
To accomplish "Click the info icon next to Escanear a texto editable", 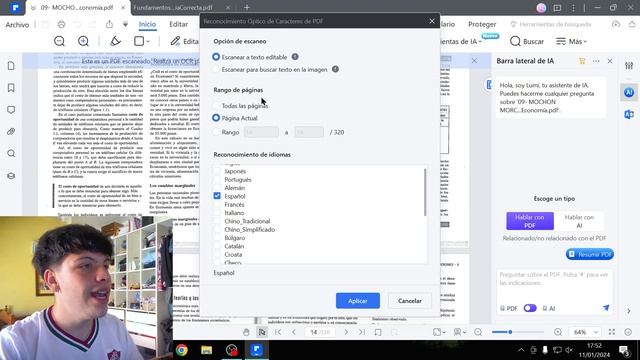I will (x=295, y=57).
